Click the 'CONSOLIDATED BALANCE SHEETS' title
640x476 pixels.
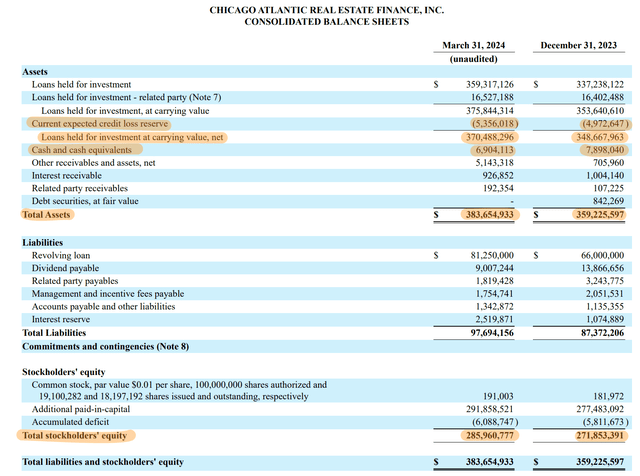(327, 22)
